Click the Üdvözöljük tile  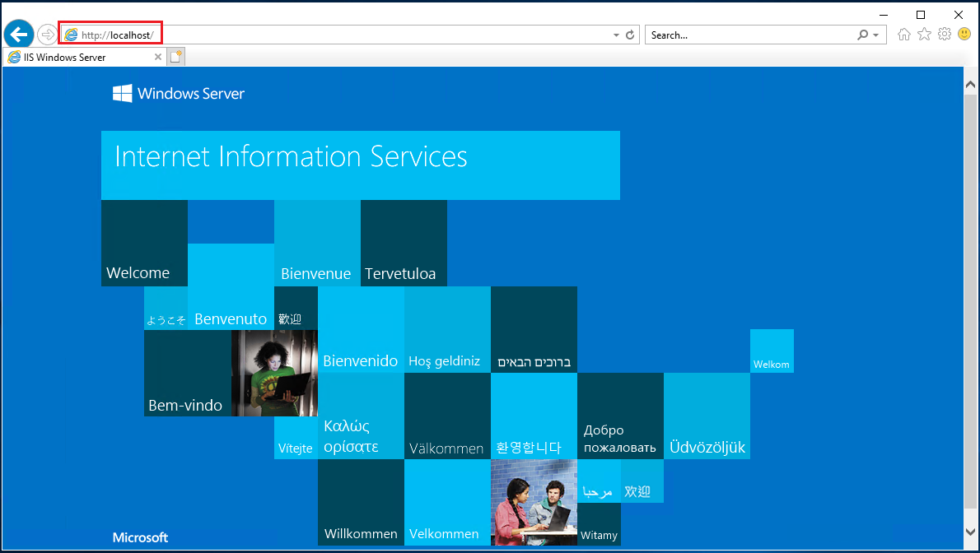pyautogui.click(x=707, y=416)
